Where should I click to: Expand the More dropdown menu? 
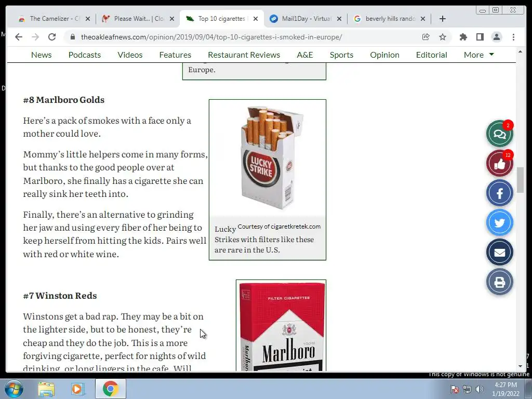pyautogui.click(x=478, y=55)
